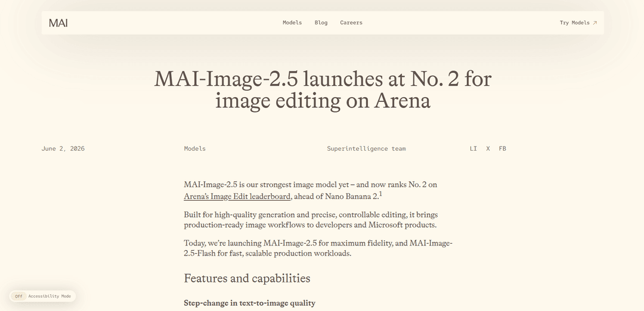Share the article via FB link
Image resolution: width=644 pixels, height=311 pixels.
tap(502, 148)
